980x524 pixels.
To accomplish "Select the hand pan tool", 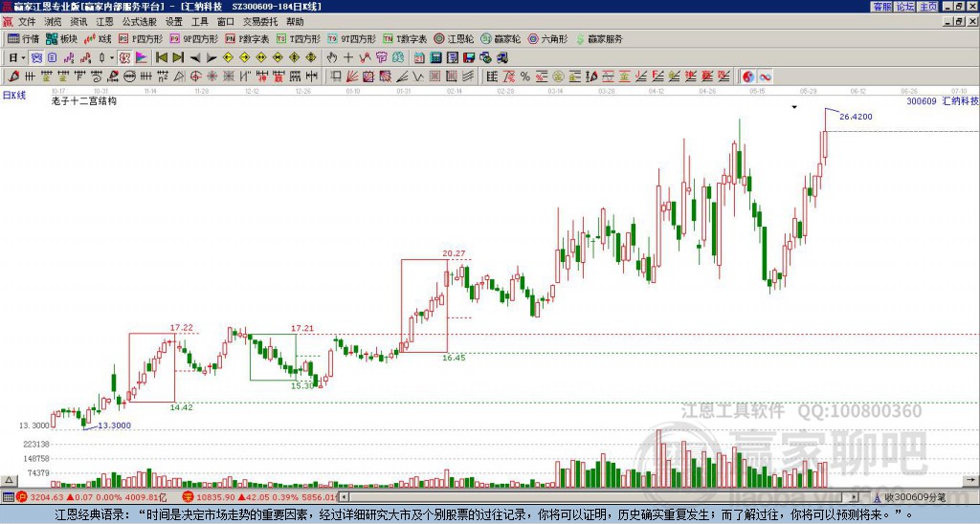I will tap(331, 58).
